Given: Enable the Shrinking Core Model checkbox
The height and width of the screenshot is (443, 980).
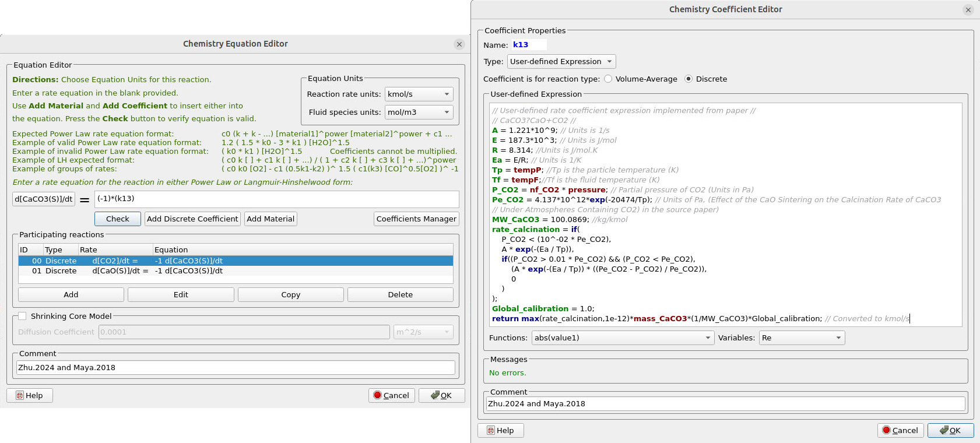Looking at the screenshot, I should 22,316.
